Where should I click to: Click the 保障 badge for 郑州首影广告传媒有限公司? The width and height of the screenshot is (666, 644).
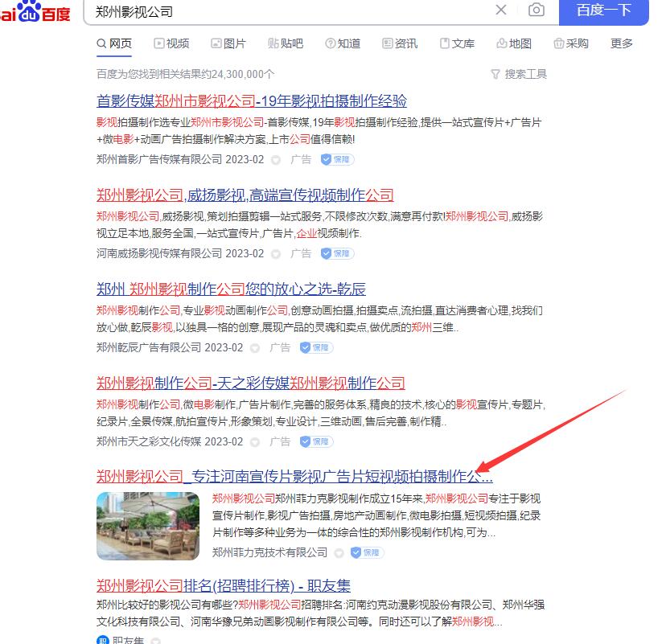[338, 160]
